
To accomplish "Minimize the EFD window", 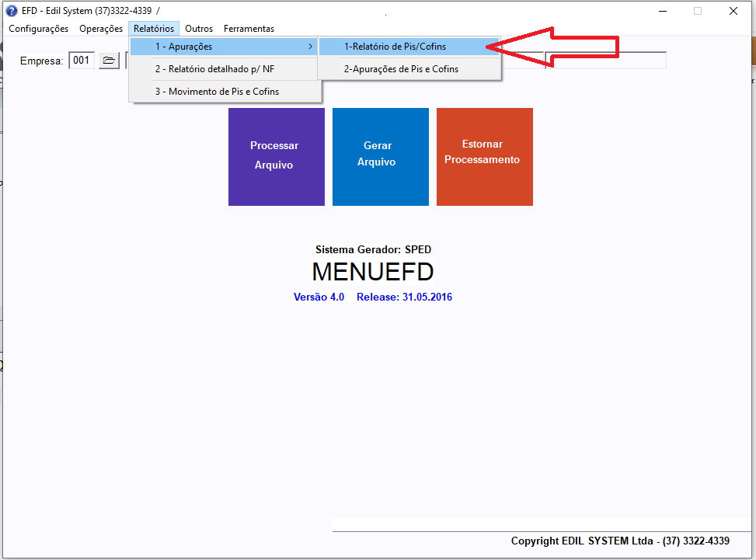I will click(662, 11).
